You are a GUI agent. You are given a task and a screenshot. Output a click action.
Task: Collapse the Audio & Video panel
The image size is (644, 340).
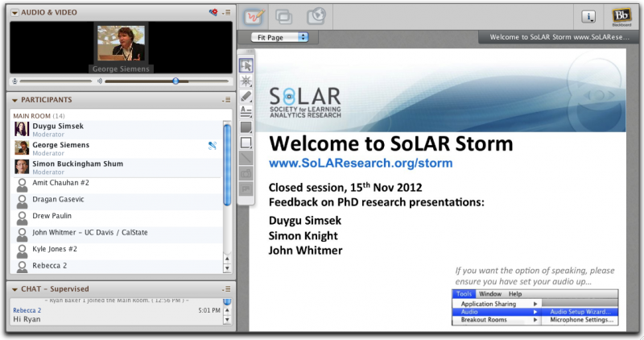pyautogui.click(x=14, y=12)
